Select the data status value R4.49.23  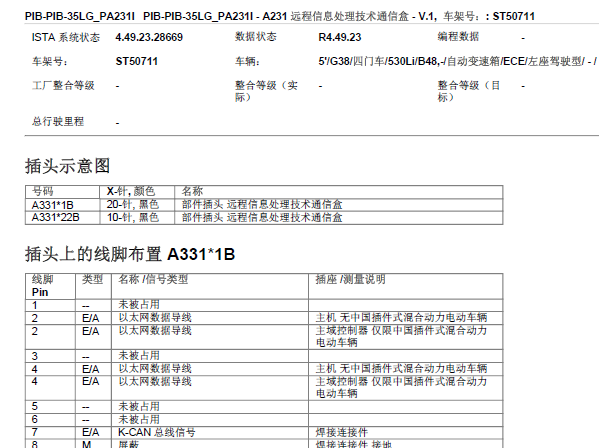tap(340, 37)
